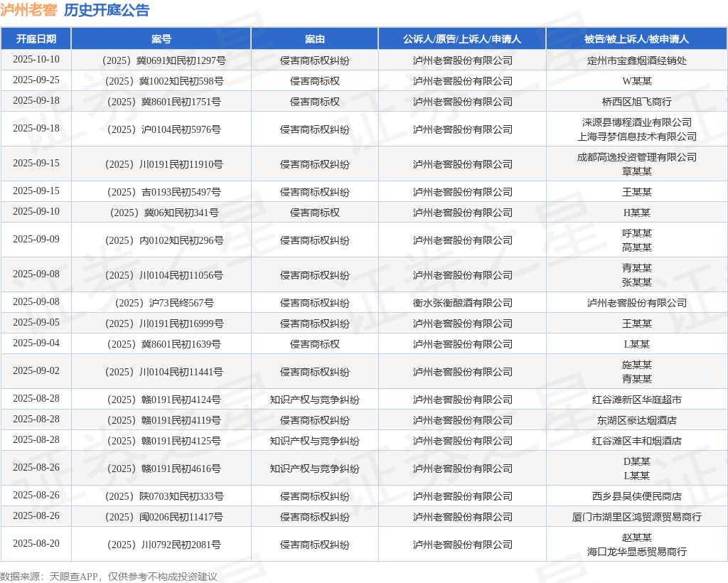Click the date 2025-09-09
Screen dimensions: 728x583
click(x=36, y=239)
